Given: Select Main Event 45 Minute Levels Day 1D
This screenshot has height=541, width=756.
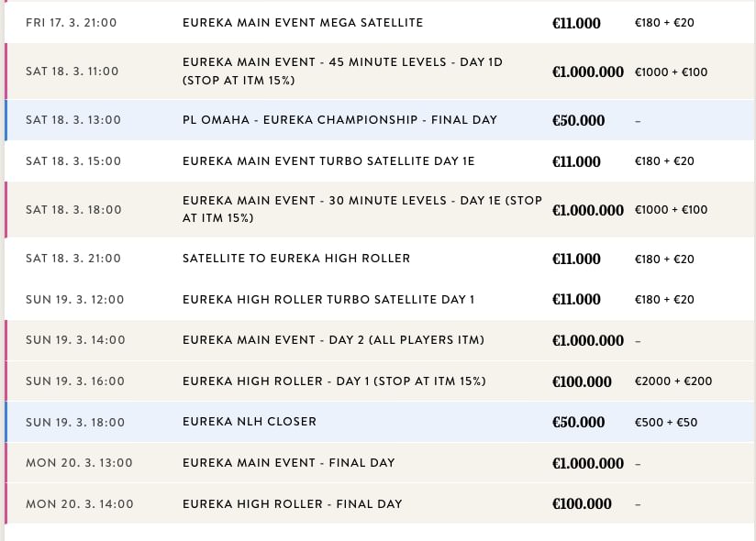Looking at the screenshot, I should click(x=380, y=72).
